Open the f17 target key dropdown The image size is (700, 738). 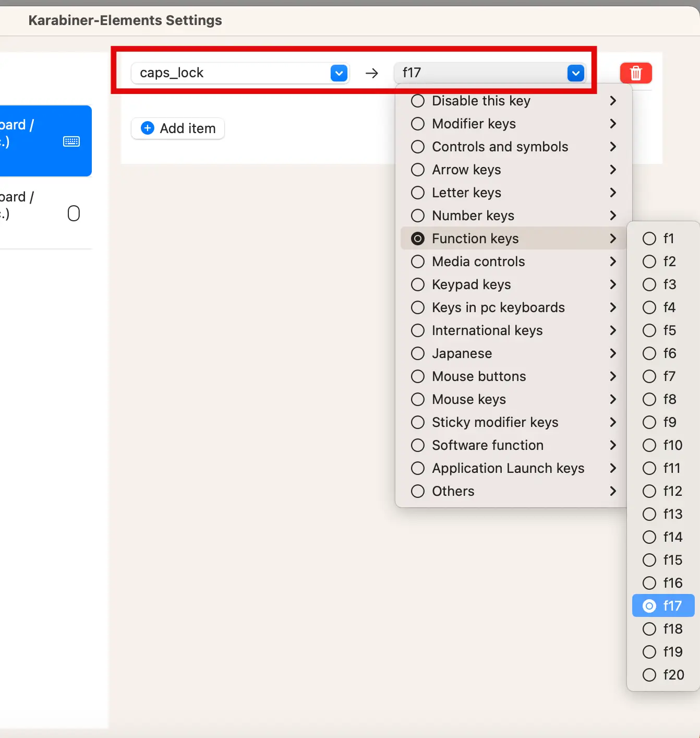pyautogui.click(x=490, y=73)
